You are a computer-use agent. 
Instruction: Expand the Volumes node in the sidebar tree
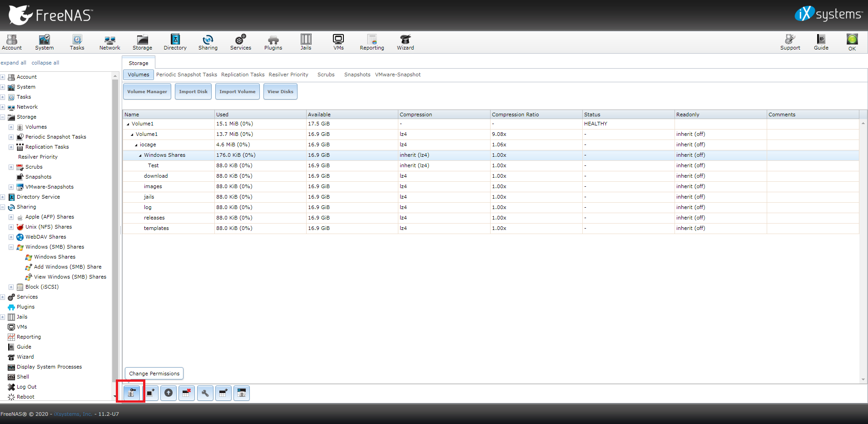pyautogui.click(x=11, y=127)
